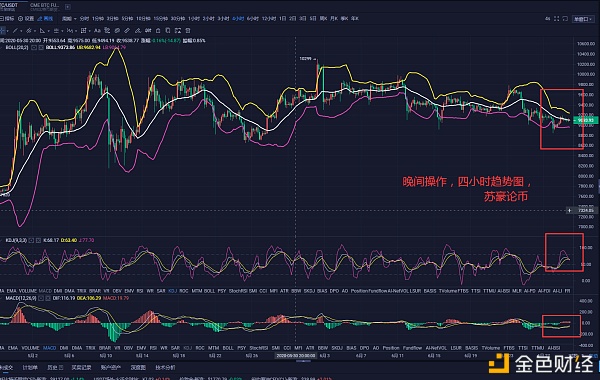The height and width of the screenshot is (380, 600).
Task: Open the 深度图 depth chart tab
Action: click(138, 367)
